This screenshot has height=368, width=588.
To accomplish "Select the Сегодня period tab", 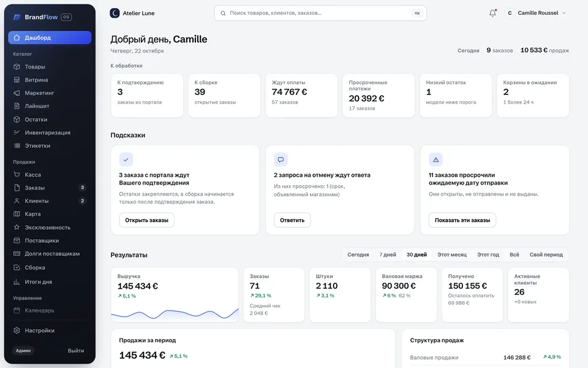I will click(x=358, y=255).
